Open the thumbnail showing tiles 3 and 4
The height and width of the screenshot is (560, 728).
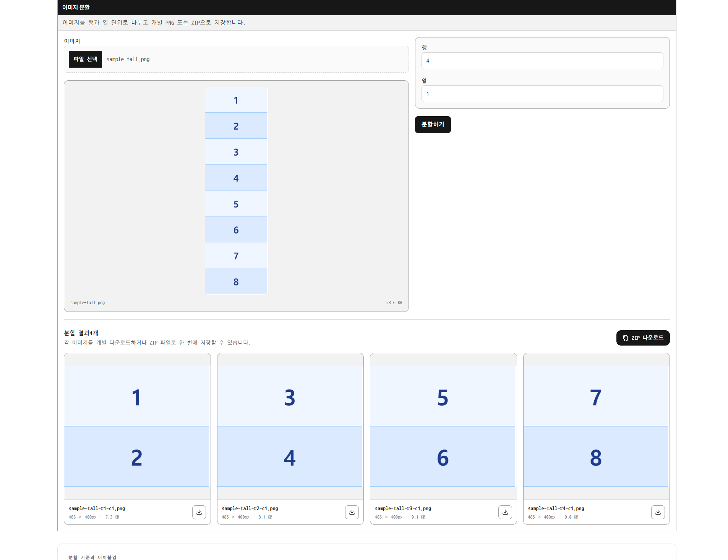(290, 426)
